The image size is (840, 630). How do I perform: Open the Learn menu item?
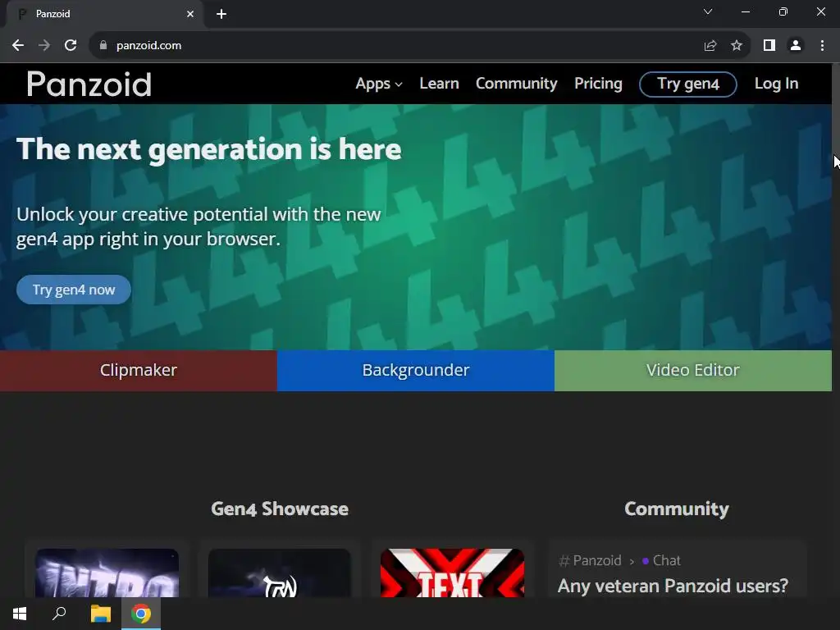[x=440, y=84]
